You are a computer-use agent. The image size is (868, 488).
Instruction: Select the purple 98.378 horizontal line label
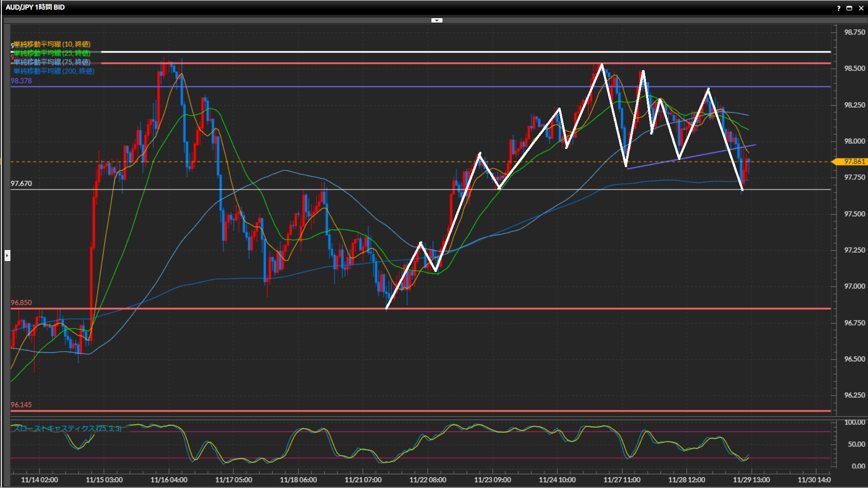21,81
